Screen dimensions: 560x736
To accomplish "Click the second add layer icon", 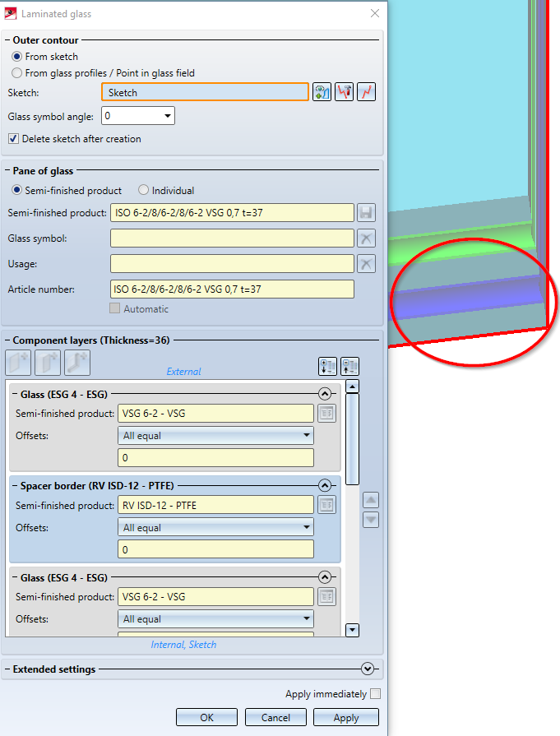I will click(48, 363).
